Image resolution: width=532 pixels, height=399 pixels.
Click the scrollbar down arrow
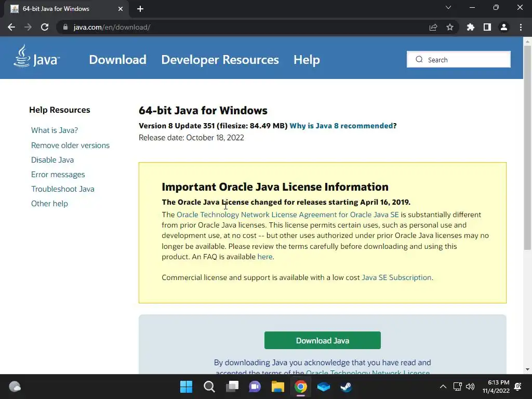pos(527,369)
